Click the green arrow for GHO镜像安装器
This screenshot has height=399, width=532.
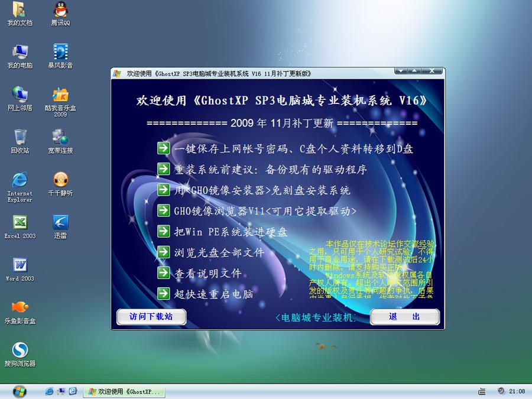coord(163,190)
